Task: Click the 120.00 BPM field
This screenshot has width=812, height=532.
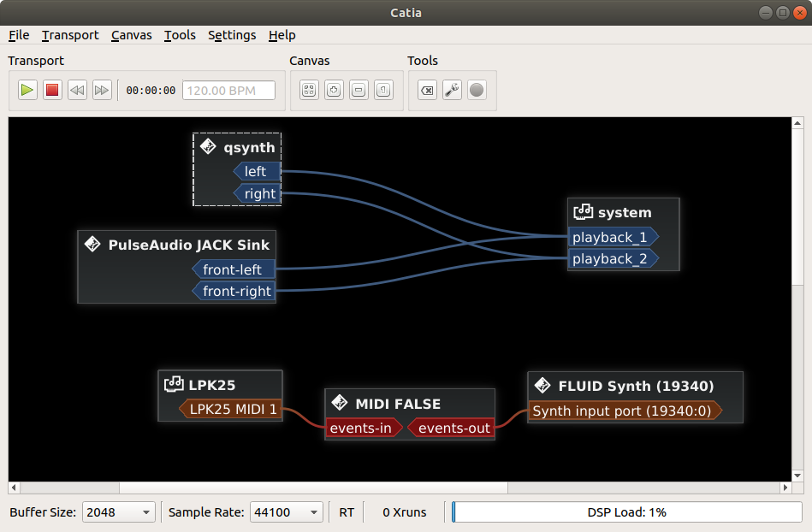Action: coord(228,91)
